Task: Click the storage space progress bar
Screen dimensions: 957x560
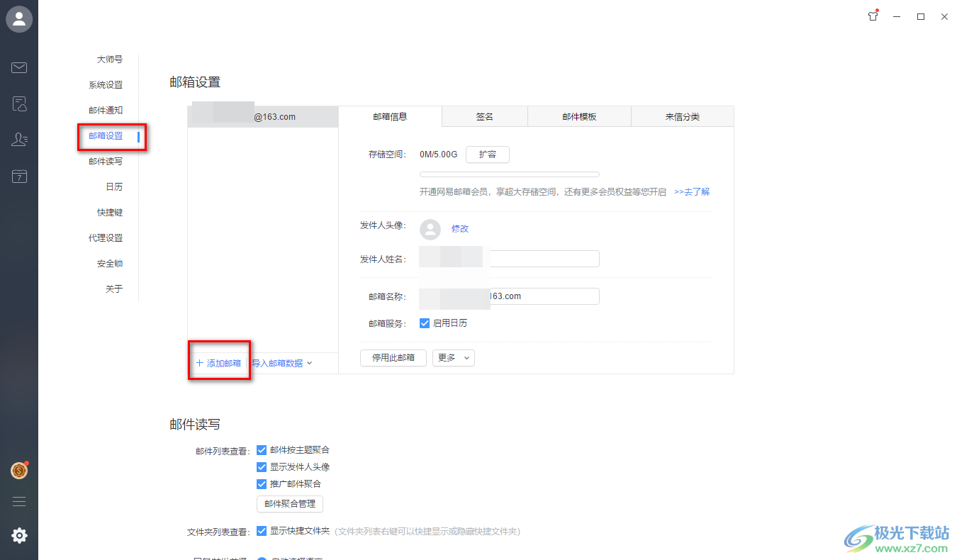Action: pyautogui.click(x=510, y=174)
